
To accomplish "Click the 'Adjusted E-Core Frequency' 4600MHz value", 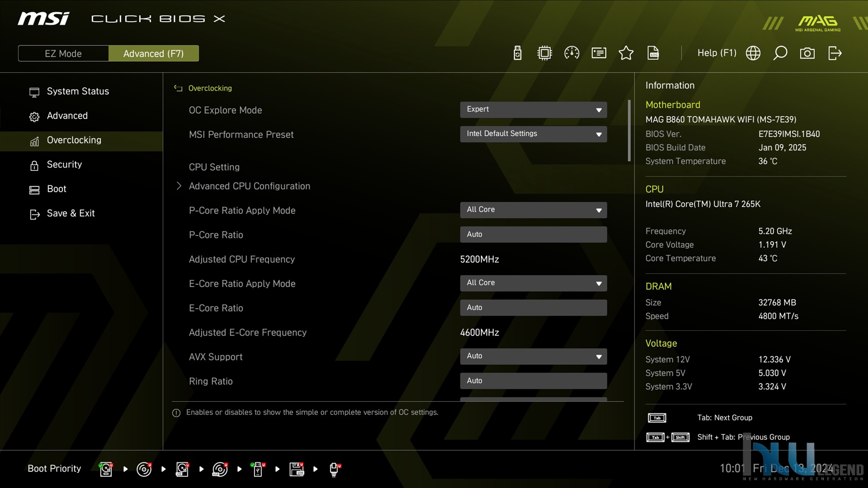I will click(x=479, y=333).
